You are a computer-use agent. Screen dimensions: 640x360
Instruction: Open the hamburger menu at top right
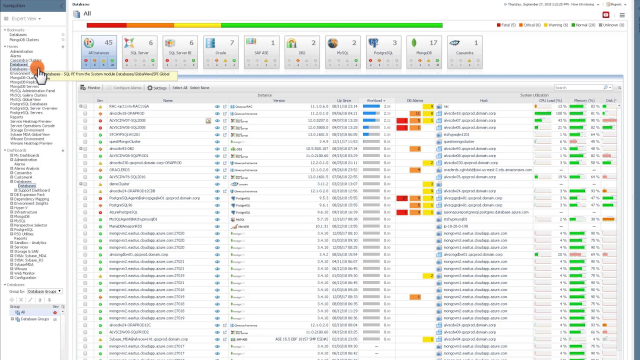(x=622, y=15)
